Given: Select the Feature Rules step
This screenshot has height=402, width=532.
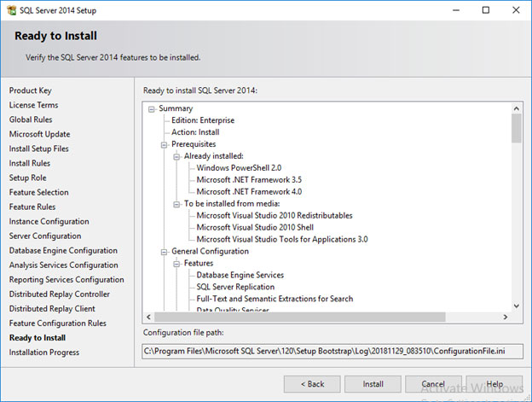Looking at the screenshot, I should pyautogui.click(x=32, y=207).
